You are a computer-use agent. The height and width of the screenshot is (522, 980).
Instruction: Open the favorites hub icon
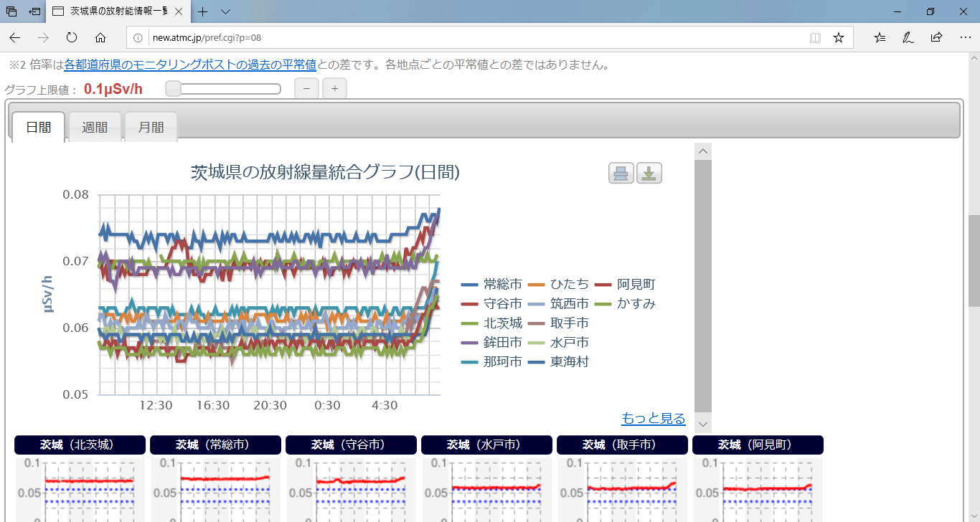[880, 37]
